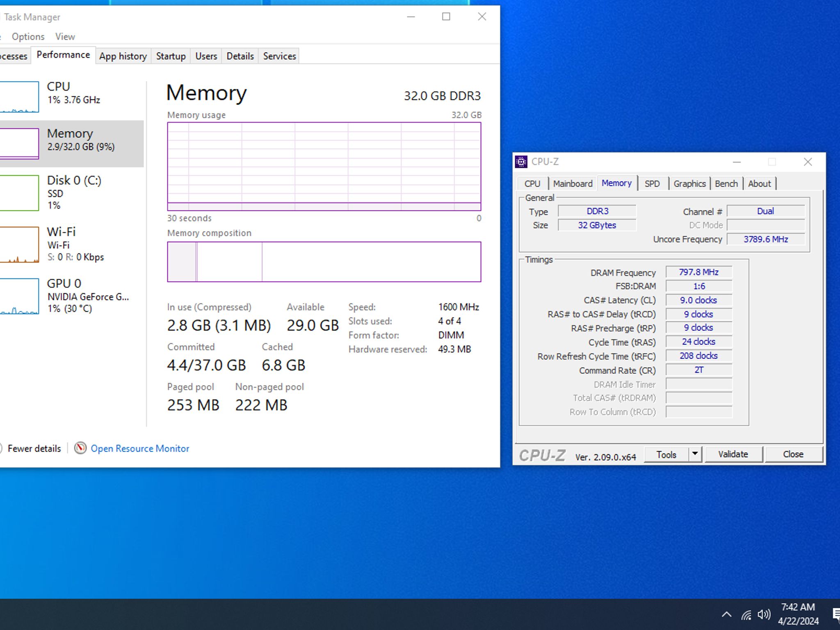Click the Close button in CPU-Z
The image size is (840, 630).
coord(793,454)
